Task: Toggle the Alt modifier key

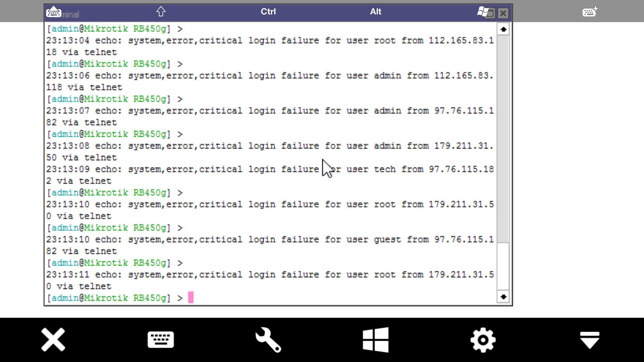Action: pos(375,11)
